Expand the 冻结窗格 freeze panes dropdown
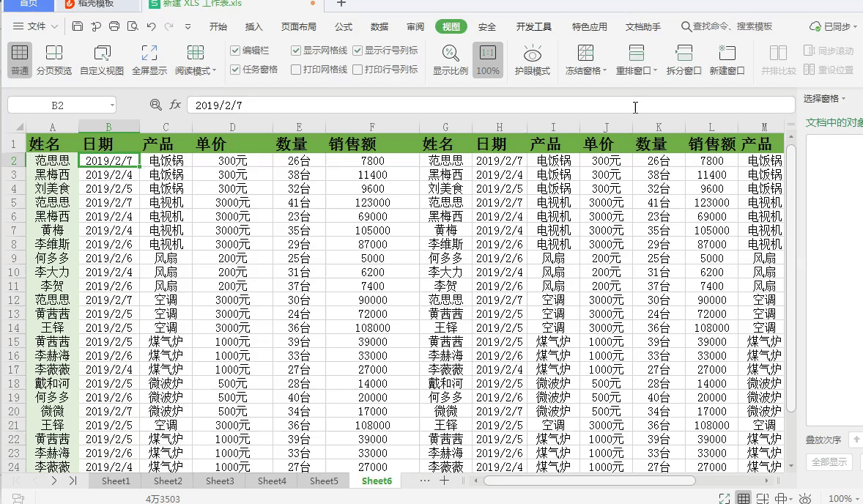 pyautogui.click(x=604, y=70)
